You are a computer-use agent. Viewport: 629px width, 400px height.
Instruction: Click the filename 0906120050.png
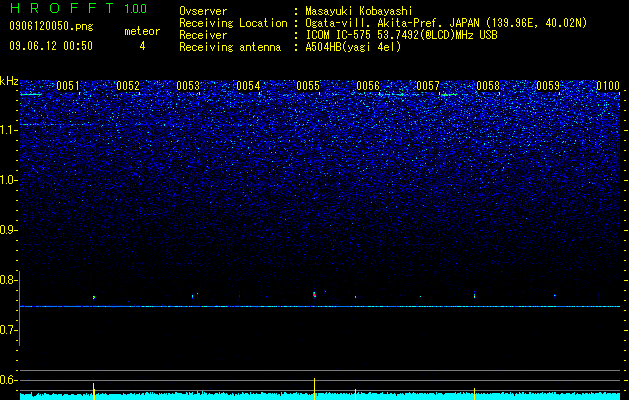(51, 26)
